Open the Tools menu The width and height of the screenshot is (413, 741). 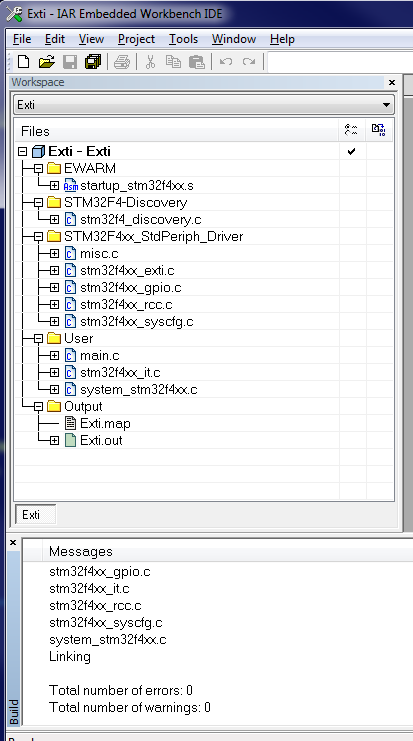click(183, 39)
